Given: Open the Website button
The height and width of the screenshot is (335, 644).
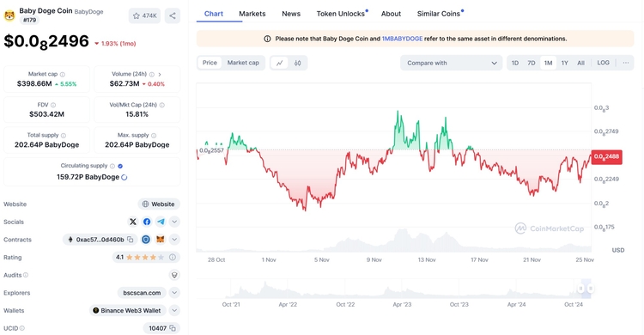Looking at the screenshot, I should [x=159, y=204].
